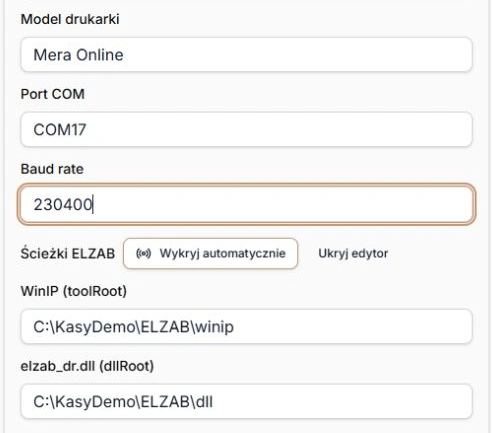
Task: Click the WinIP (toolRoot) label text
Action: click(74, 291)
